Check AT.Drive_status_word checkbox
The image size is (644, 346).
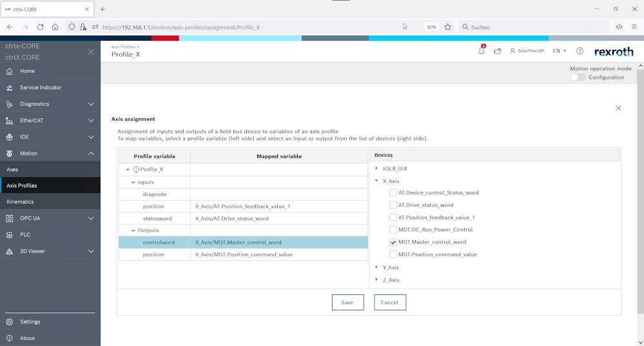[393, 205]
